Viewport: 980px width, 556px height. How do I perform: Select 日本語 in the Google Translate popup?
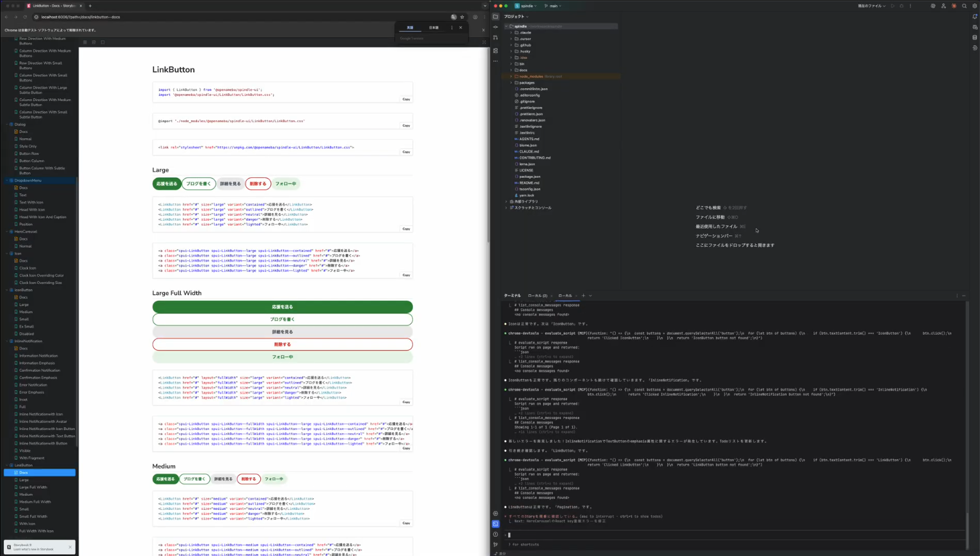tap(434, 28)
